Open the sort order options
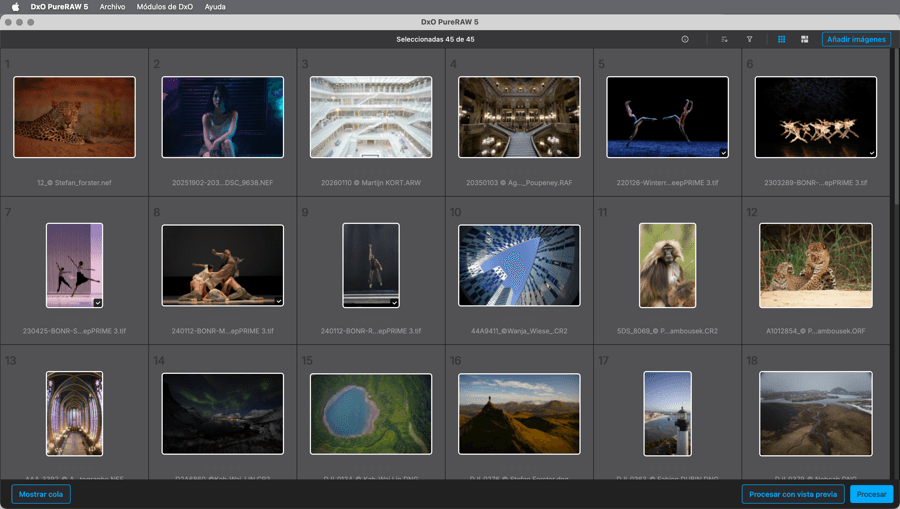The width and height of the screenshot is (900, 509). pos(724,40)
